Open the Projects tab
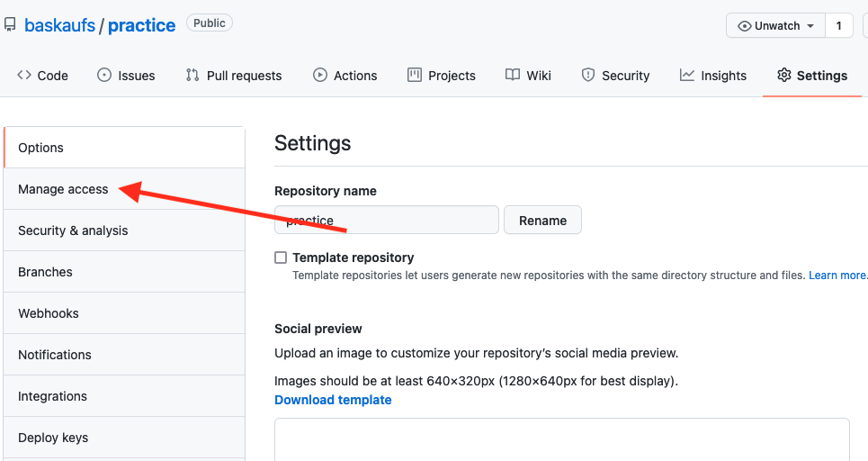Screen dimensions: 868x461 (x=442, y=76)
